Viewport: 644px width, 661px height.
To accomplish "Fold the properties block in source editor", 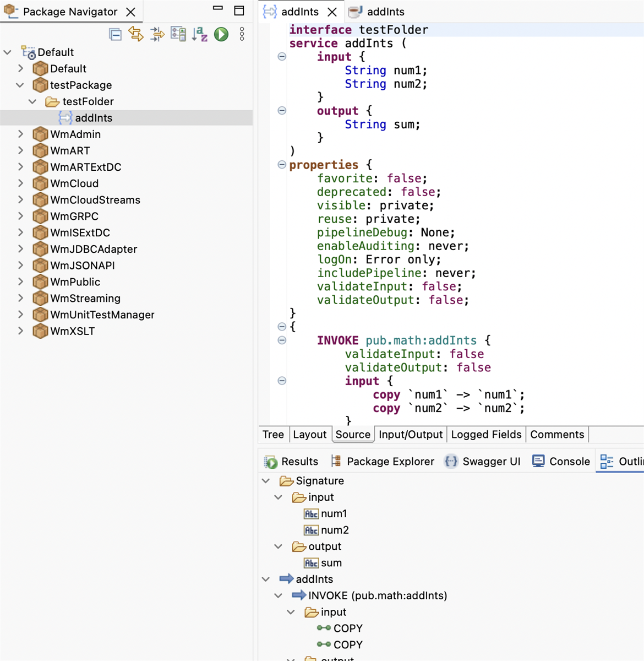I will (x=282, y=165).
